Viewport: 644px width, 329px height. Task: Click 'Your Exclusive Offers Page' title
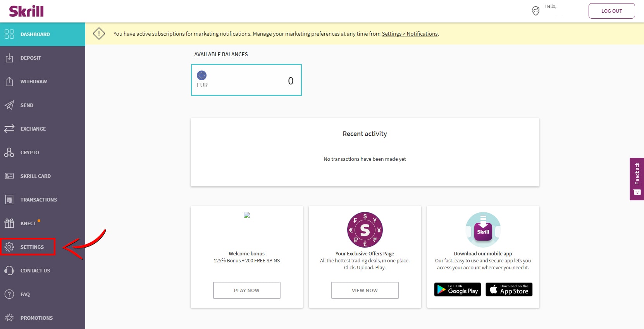[365, 253]
